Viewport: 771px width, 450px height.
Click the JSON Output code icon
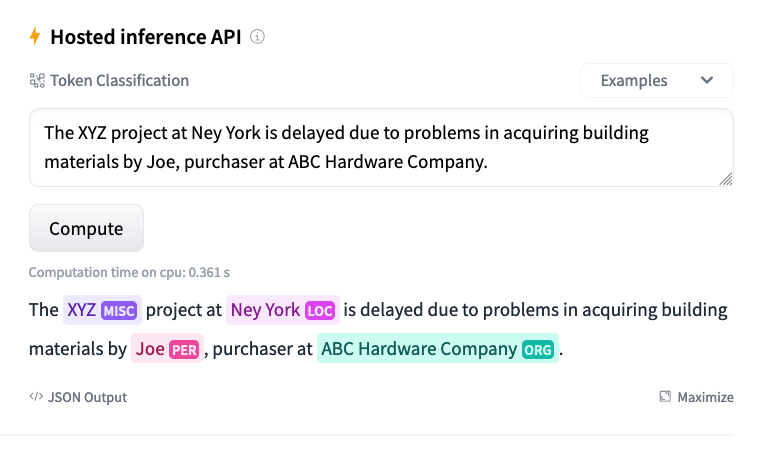click(x=36, y=396)
